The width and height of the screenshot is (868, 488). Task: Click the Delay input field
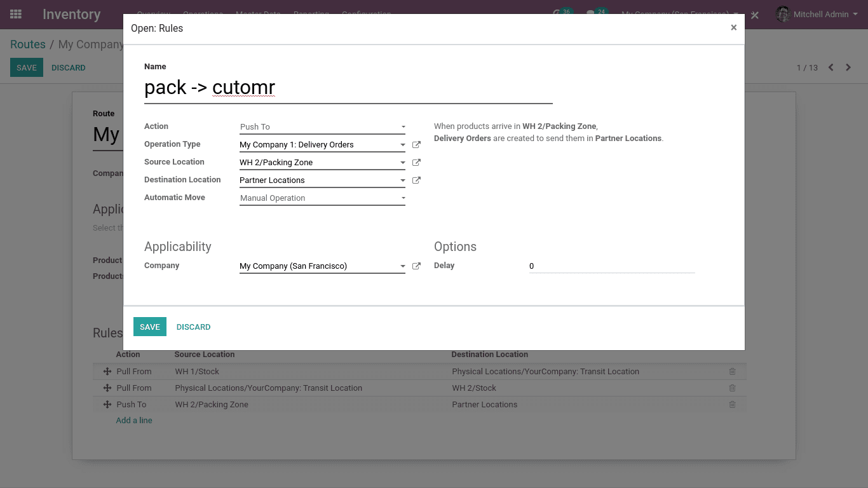(612, 266)
